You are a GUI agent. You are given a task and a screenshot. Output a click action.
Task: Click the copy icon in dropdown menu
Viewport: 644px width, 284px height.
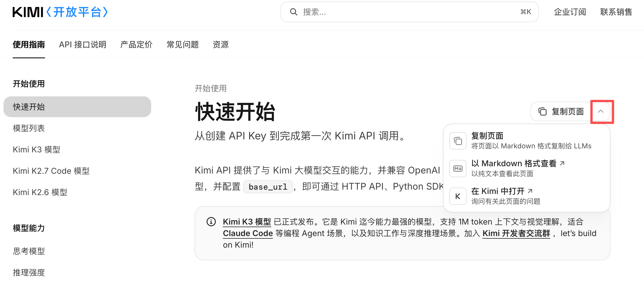[458, 141]
